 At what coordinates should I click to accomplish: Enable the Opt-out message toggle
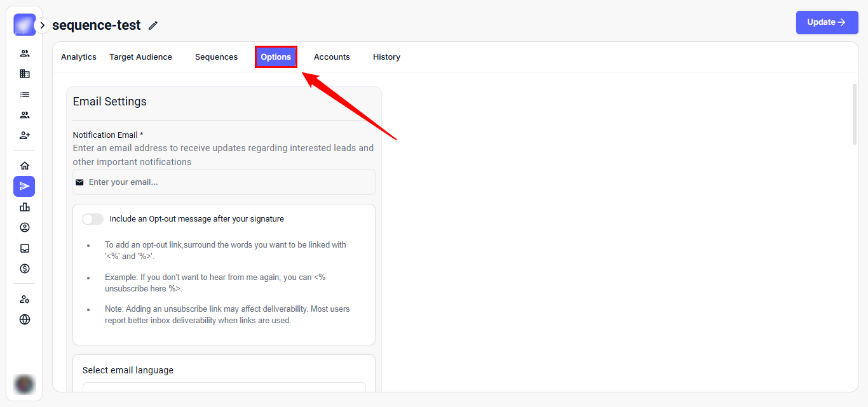coord(93,219)
